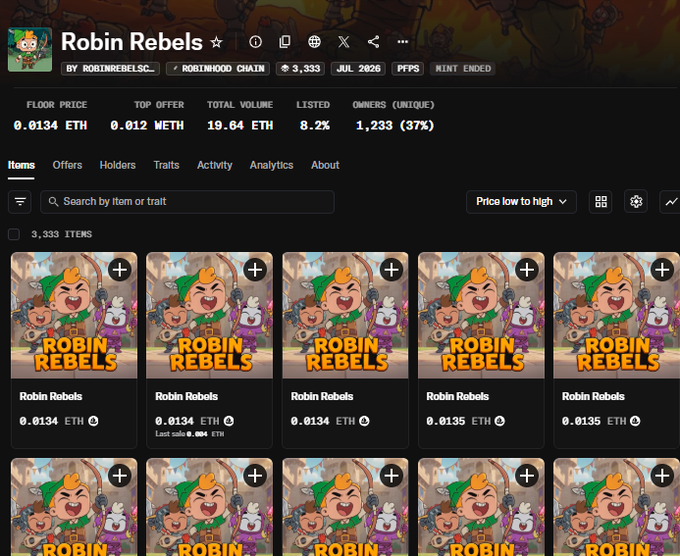Add last top-row 0.0135 ETH item to cart
This screenshot has width=680, height=556.
click(x=662, y=270)
